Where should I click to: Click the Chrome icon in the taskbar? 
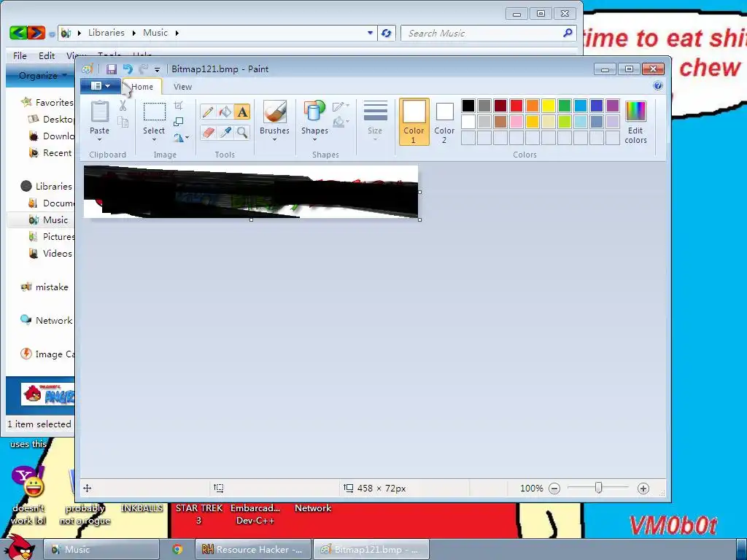tap(177, 550)
